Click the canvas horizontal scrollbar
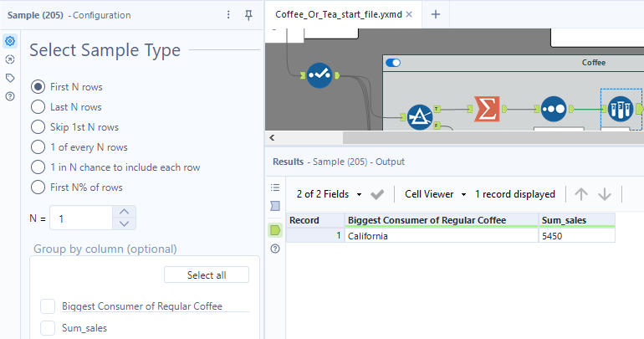 pos(493,138)
